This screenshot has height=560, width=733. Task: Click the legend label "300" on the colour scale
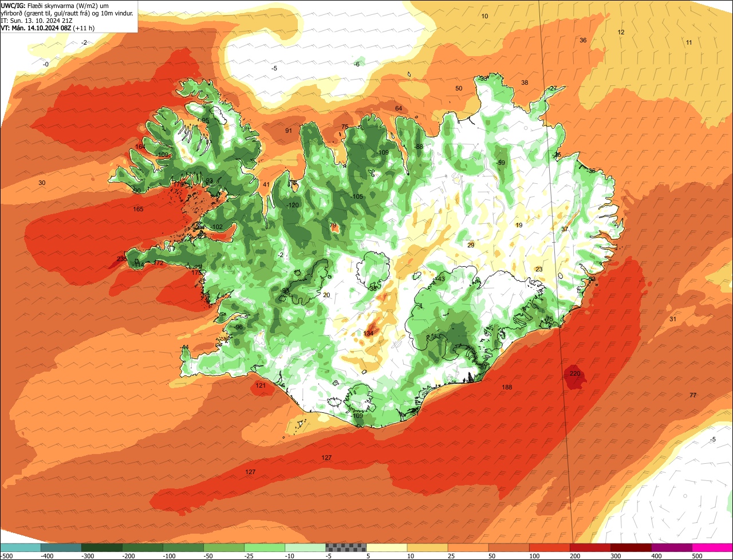616,556
